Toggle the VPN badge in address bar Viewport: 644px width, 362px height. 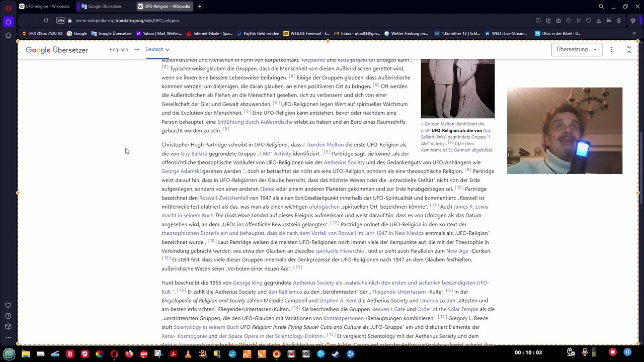[61, 21]
